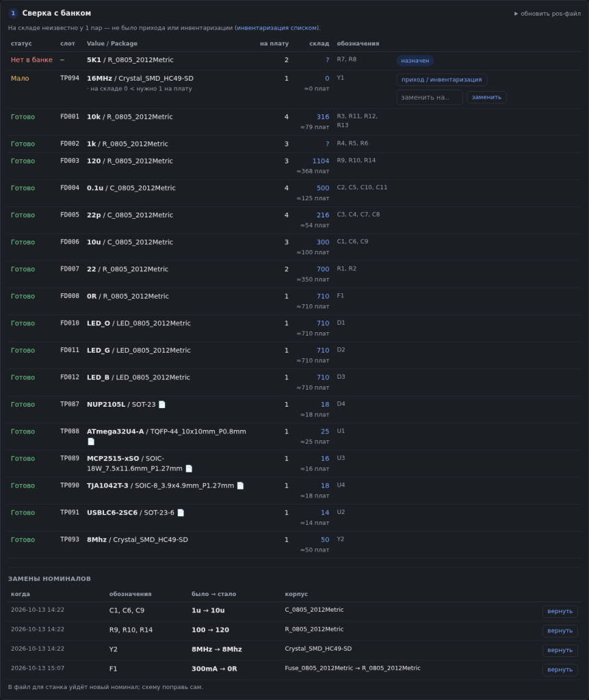Viewport: 589px width, 700px height.
Task: Open stock value 18 for TJA1042T-3
Action: (325, 486)
